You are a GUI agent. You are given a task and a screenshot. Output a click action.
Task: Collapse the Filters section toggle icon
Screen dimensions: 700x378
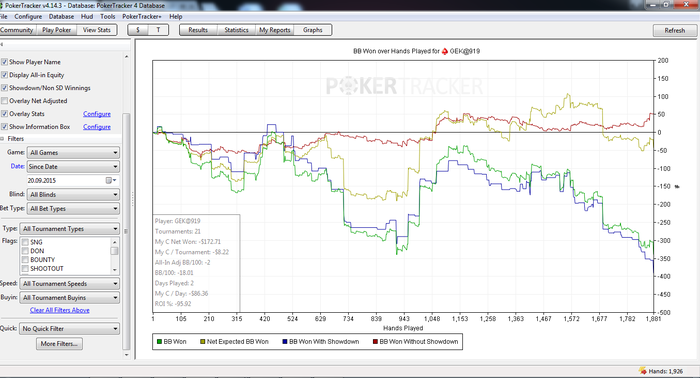tap(2, 139)
